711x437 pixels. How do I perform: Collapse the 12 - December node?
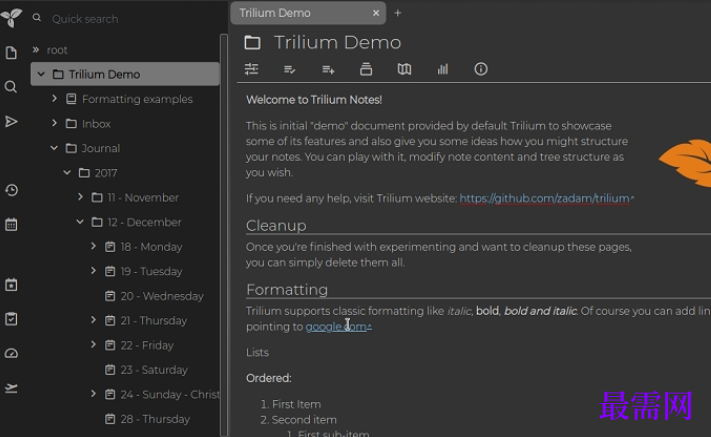pyautogui.click(x=80, y=222)
